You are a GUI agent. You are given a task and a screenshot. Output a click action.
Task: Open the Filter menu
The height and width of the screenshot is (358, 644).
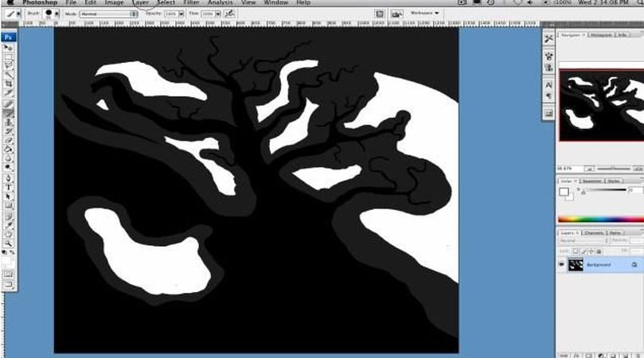(x=191, y=3)
